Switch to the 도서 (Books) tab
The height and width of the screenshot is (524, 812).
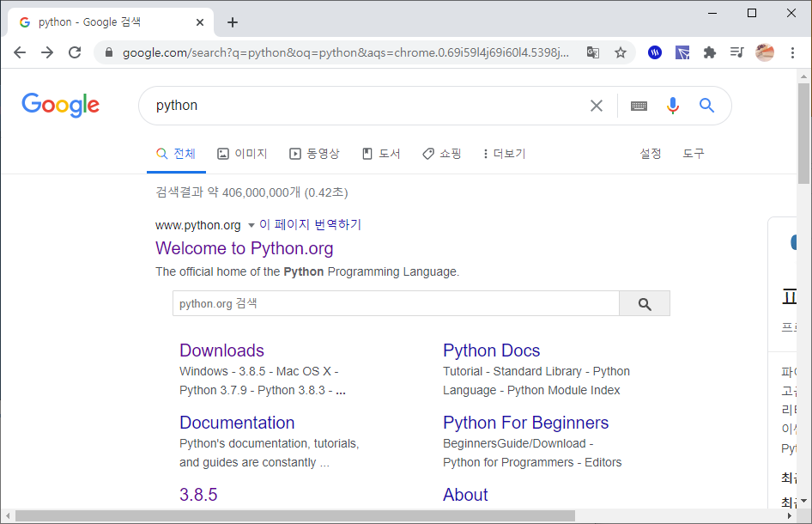tap(381, 154)
